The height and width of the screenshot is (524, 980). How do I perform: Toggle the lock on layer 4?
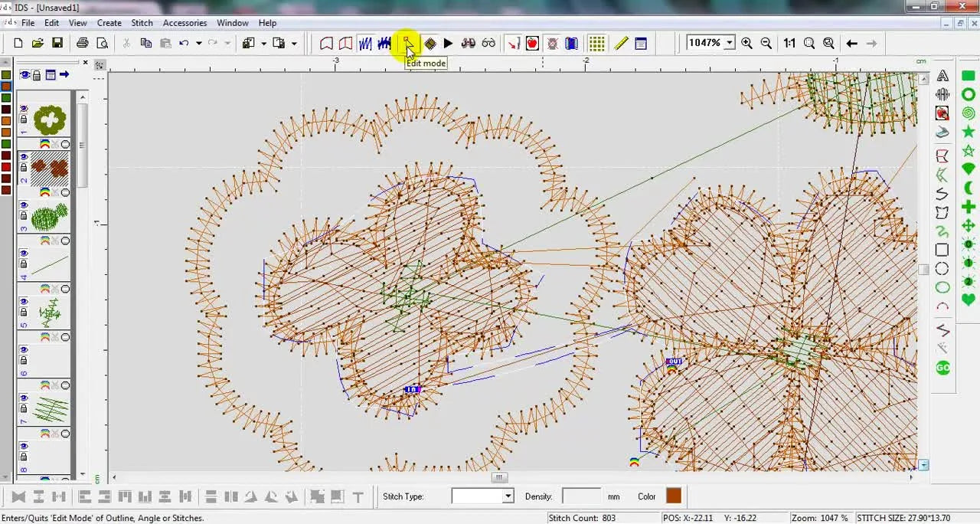point(24,264)
